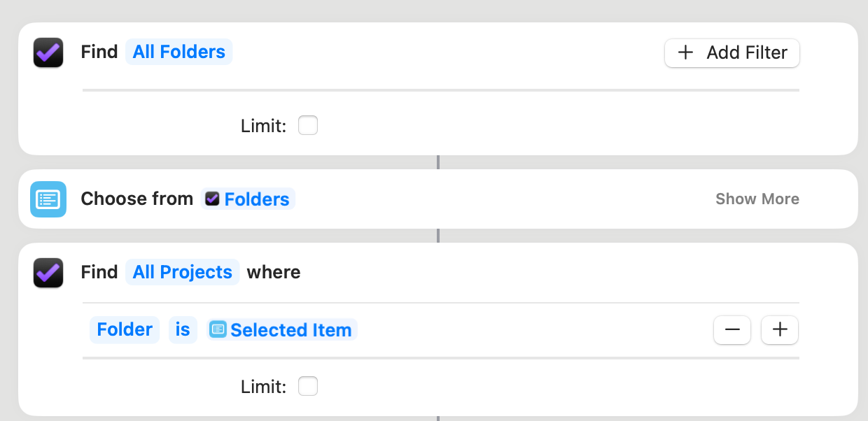868x421 pixels.
Task: Click the Limit label in the Find All Folders action
Action: 264,127
